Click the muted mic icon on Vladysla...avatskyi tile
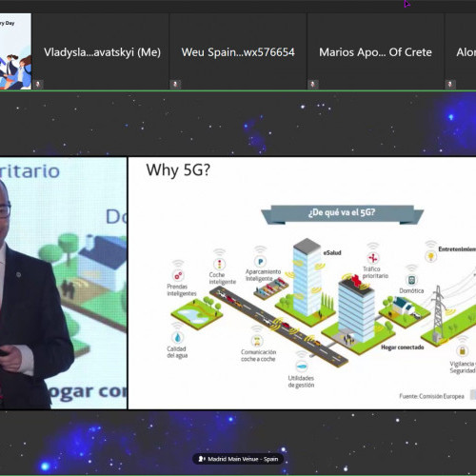The width and height of the screenshot is (476, 476). [38, 85]
